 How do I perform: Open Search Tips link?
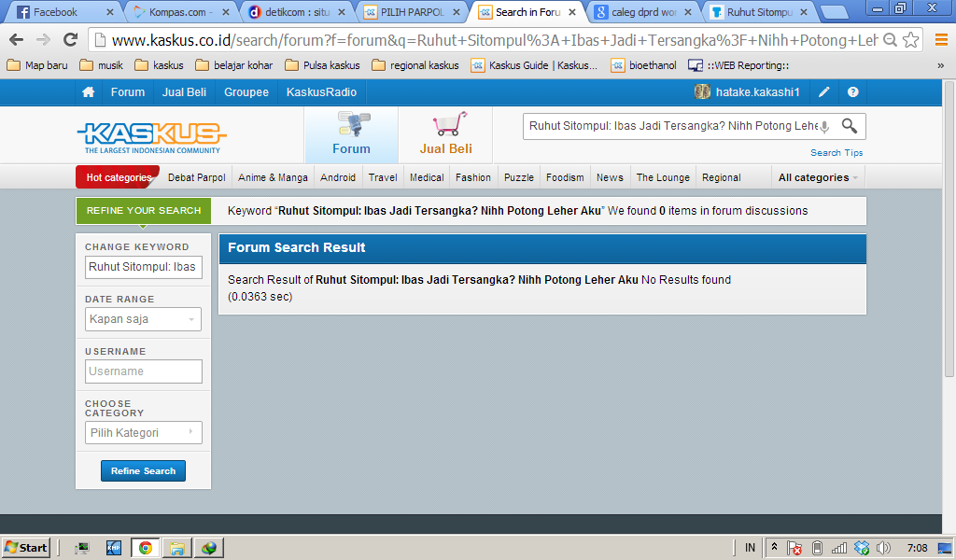[836, 152]
